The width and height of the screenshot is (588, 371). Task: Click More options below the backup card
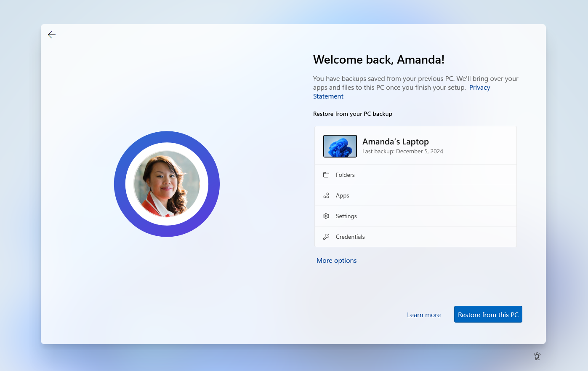pyautogui.click(x=336, y=260)
